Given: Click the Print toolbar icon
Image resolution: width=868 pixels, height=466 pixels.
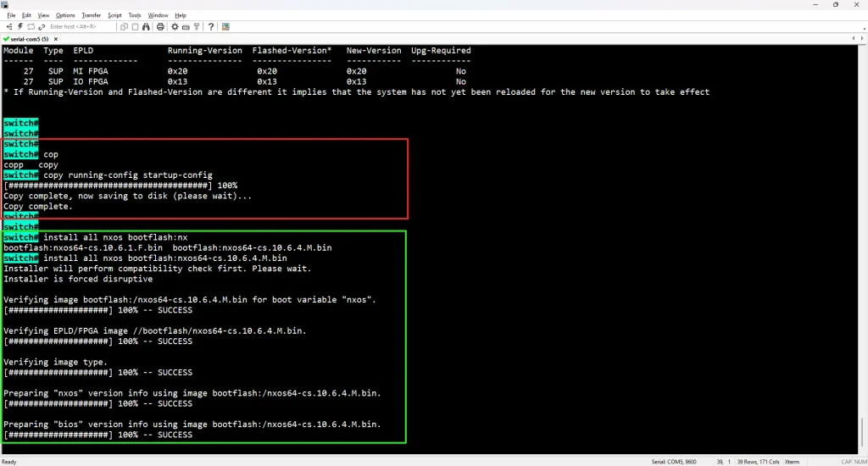Looking at the screenshot, I should point(160,26).
